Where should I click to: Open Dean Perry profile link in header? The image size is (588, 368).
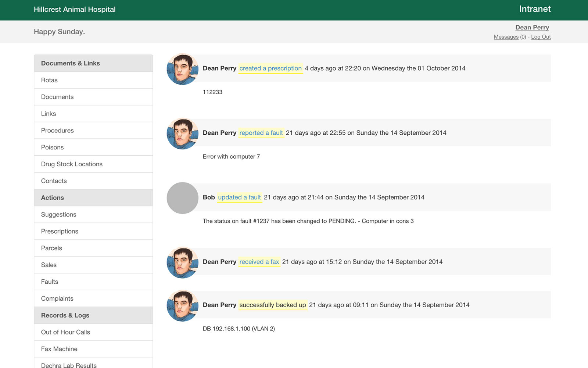[x=532, y=28]
